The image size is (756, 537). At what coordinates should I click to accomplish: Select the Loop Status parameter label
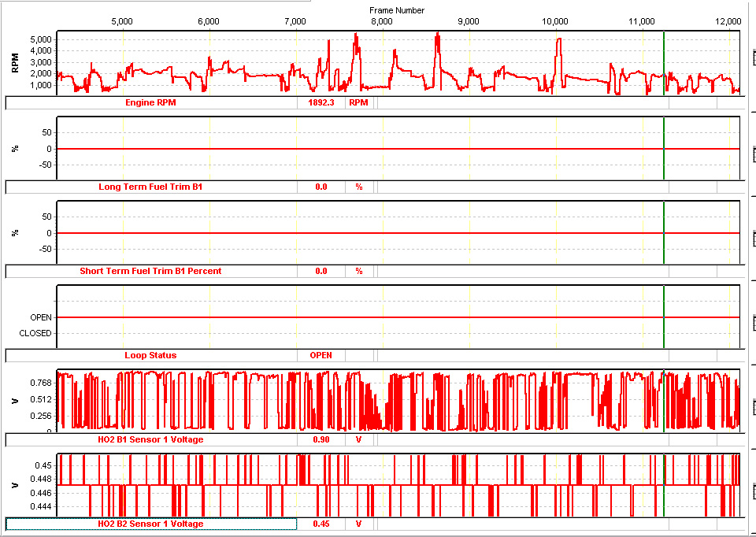click(151, 355)
